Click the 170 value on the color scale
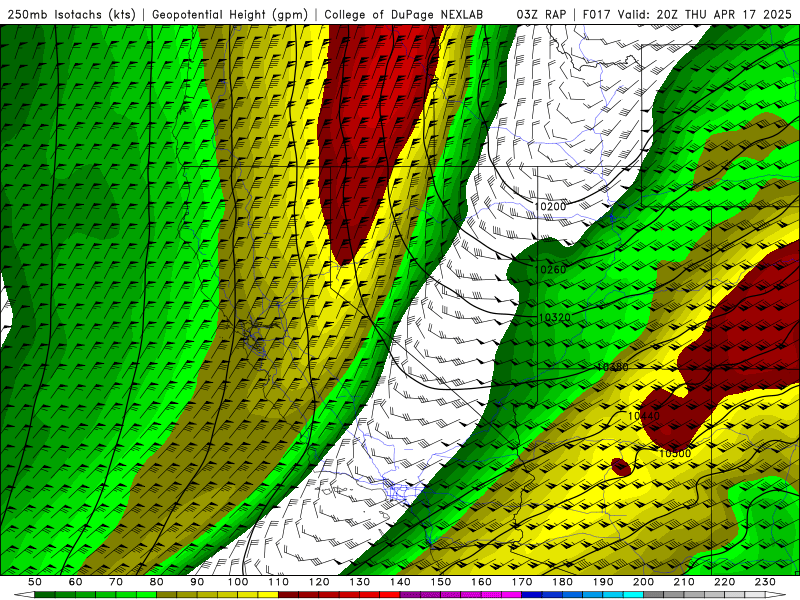800x600 pixels. [x=521, y=582]
